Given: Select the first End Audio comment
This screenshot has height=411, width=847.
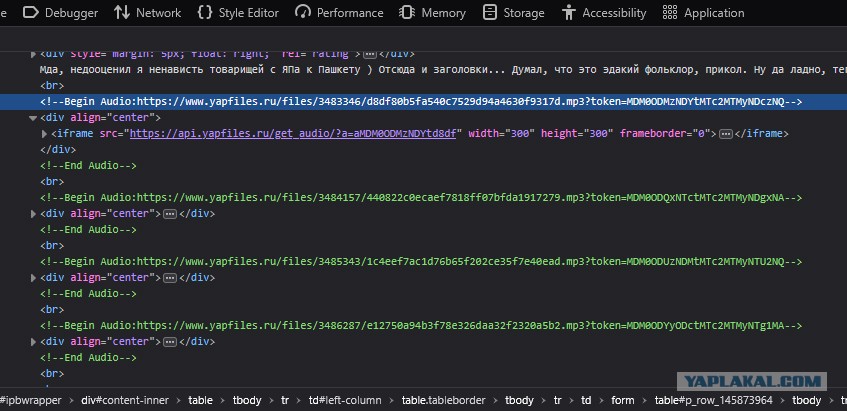Looking at the screenshot, I should point(88,166).
